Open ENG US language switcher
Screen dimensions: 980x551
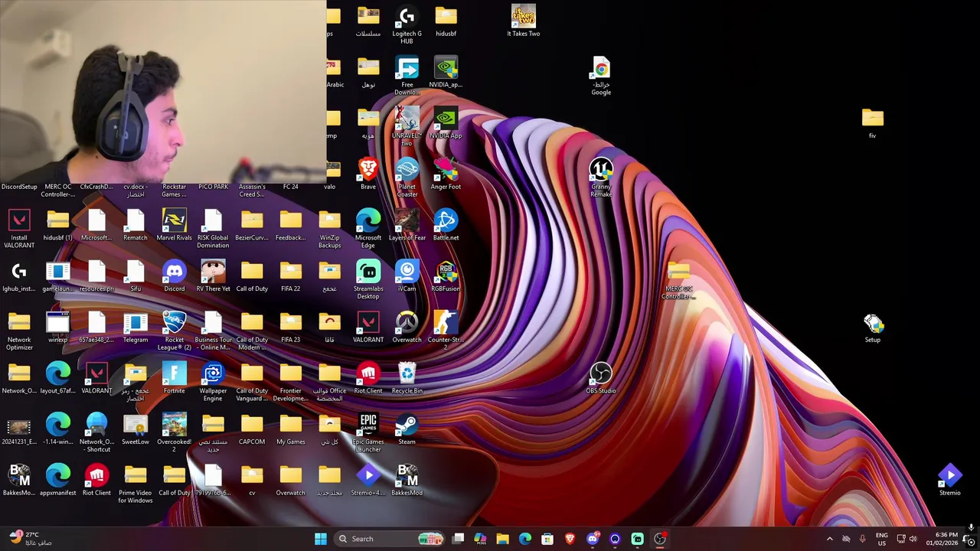point(882,539)
